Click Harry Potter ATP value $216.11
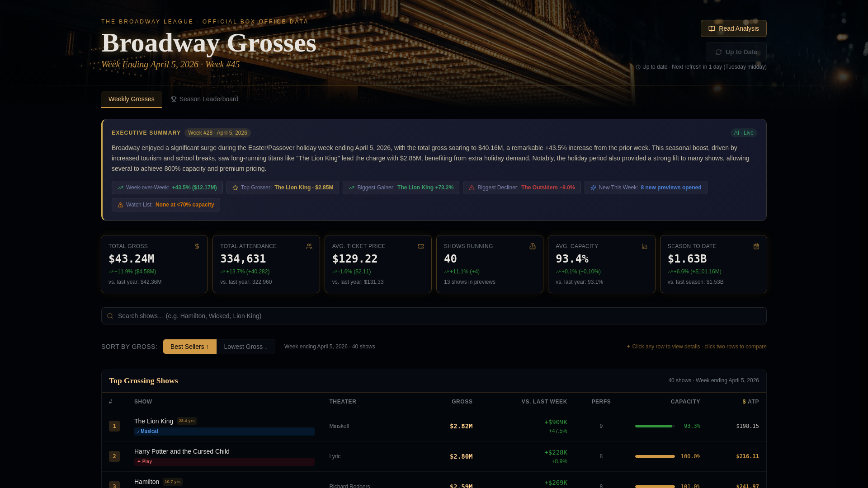868x488 pixels. (x=748, y=456)
